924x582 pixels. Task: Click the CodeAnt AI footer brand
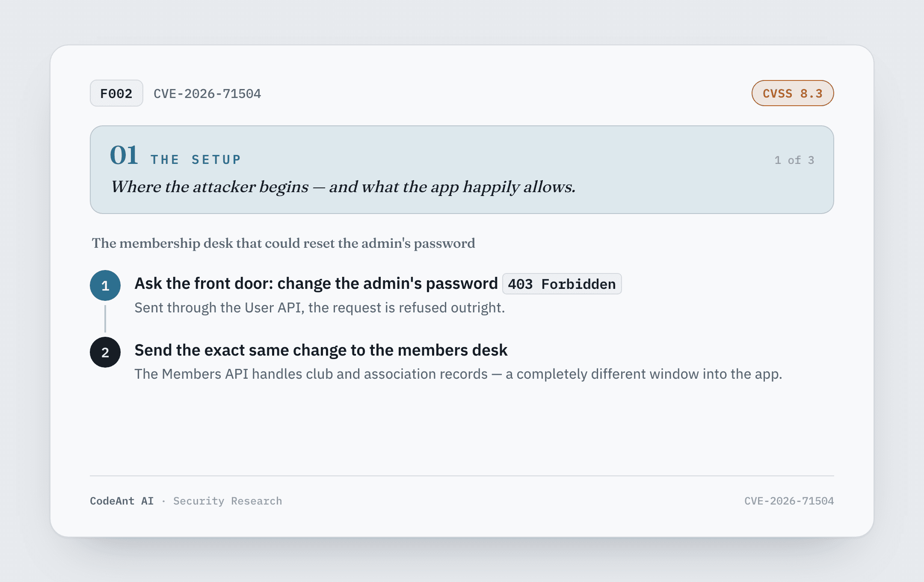122,501
